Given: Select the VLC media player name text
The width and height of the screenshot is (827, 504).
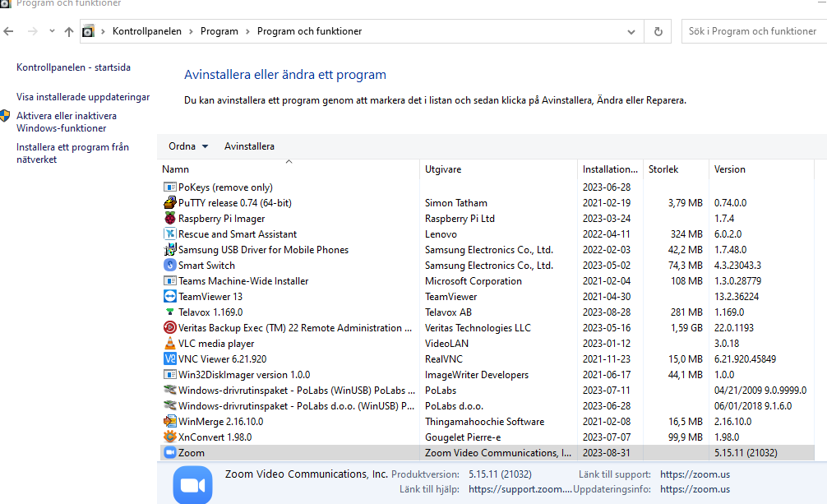Looking at the screenshot, I should click(216, 344).
